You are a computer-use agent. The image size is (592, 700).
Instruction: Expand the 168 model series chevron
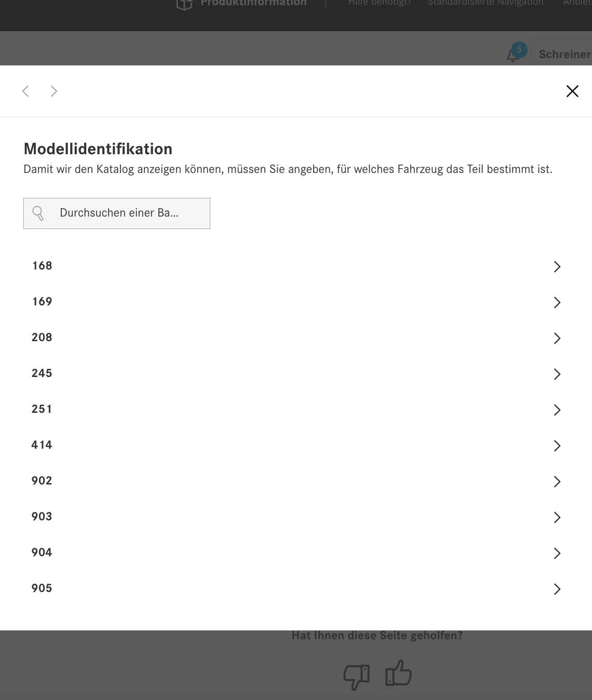(557, 266)
